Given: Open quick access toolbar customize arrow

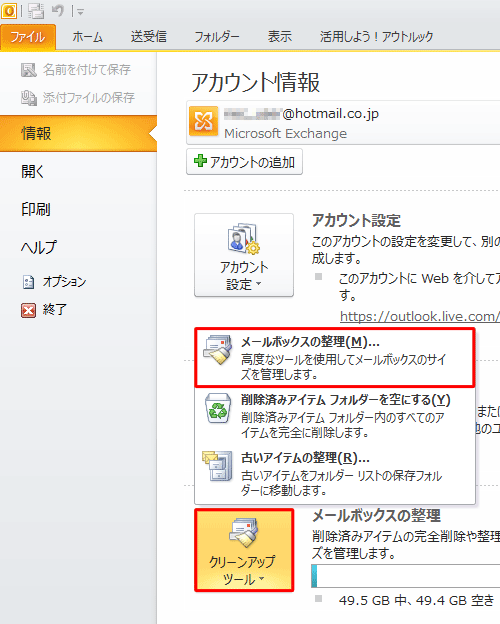Looking at the screenshot, I should pos(80,12).
